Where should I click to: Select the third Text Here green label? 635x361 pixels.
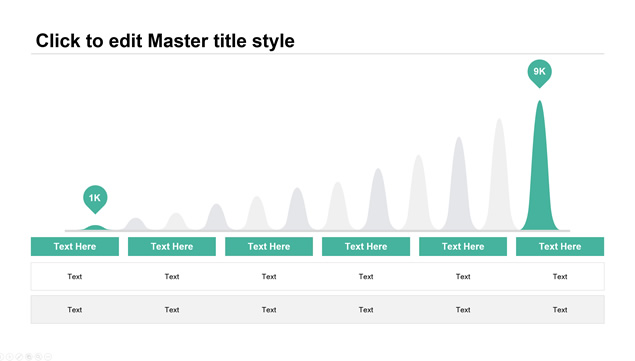(x=269, y=246)
